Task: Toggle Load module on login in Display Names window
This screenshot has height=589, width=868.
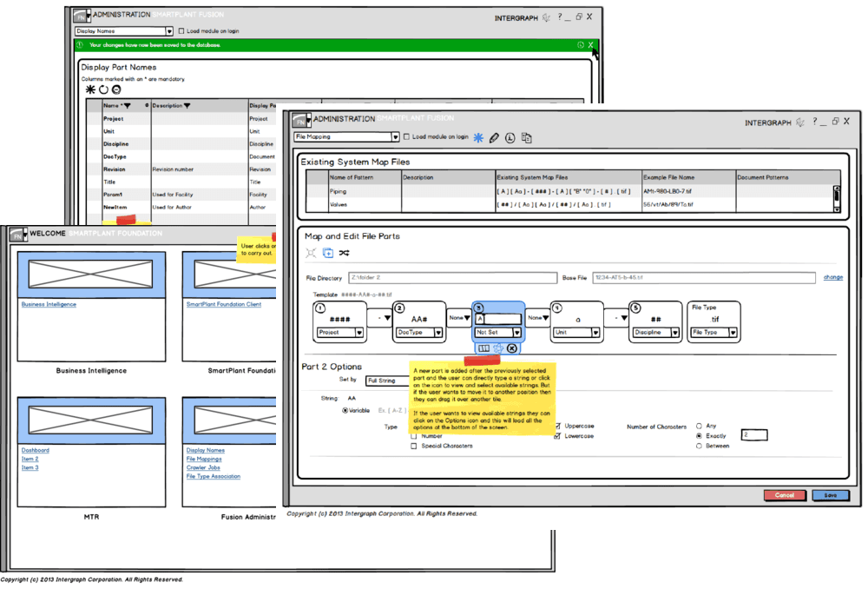Action: click(181, 31)
